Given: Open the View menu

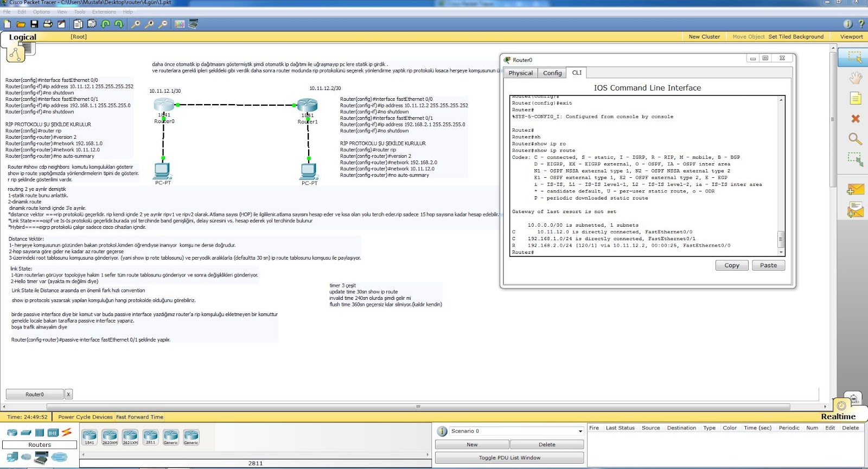Looking at the screenshot, I should point(62,12).
